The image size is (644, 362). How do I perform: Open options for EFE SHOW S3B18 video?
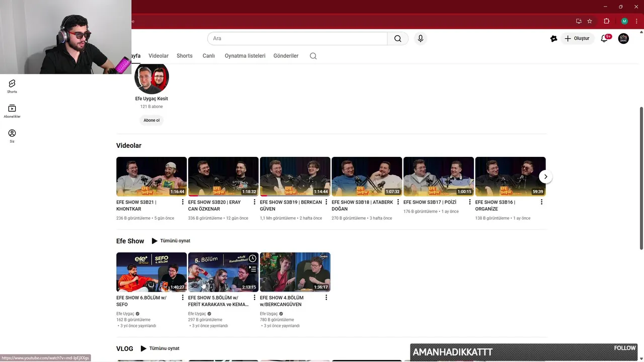[398, 202]
